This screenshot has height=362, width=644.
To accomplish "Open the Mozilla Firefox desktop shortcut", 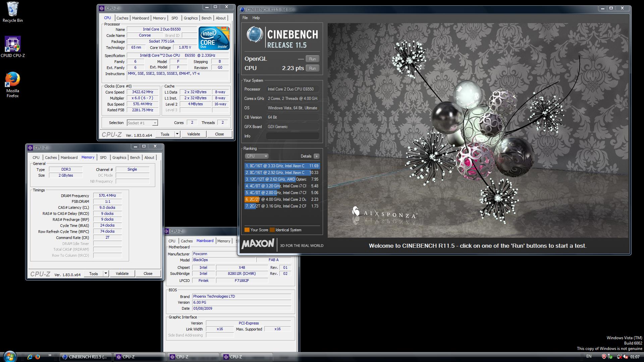I will pos(12,84).
